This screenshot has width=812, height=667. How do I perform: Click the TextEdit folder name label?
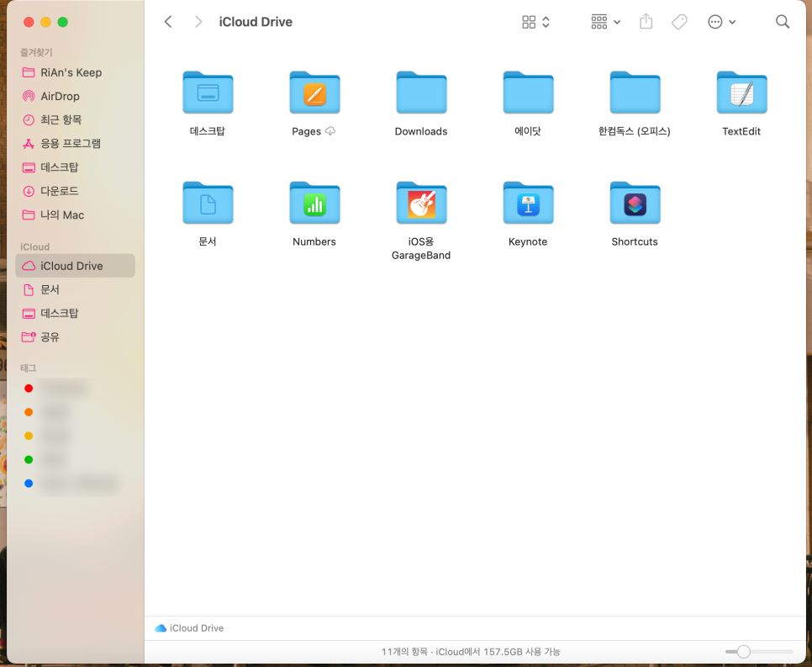[x=741, y=132]
